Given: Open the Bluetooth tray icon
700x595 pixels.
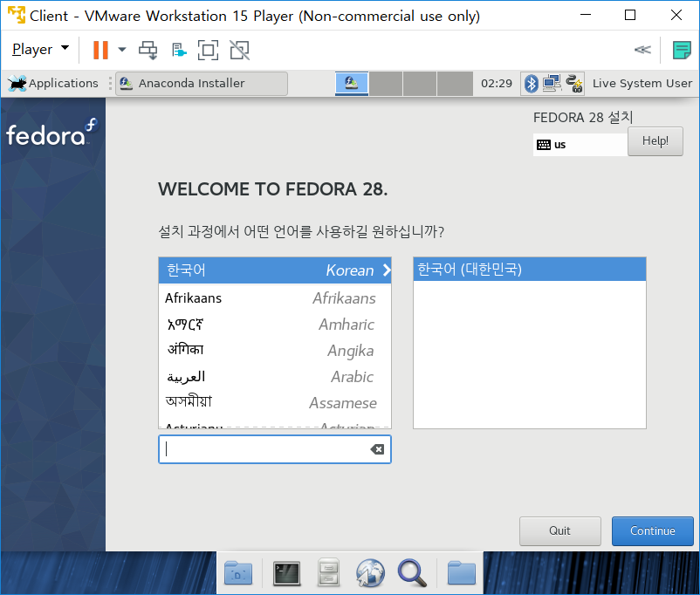Looking at the screenshot, I should coord(531,84).
